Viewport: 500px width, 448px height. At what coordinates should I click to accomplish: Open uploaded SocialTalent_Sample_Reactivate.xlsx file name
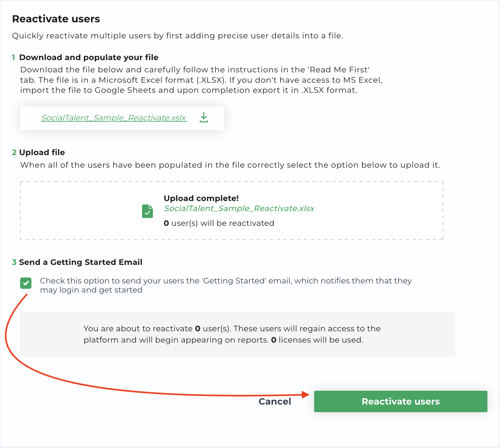[239, 208]
